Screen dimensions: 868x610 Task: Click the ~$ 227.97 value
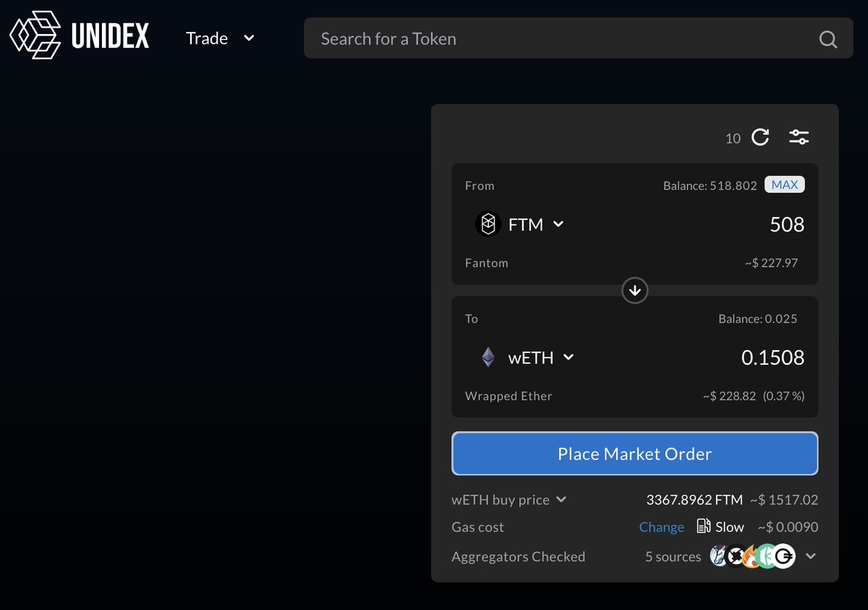point(771,263)
